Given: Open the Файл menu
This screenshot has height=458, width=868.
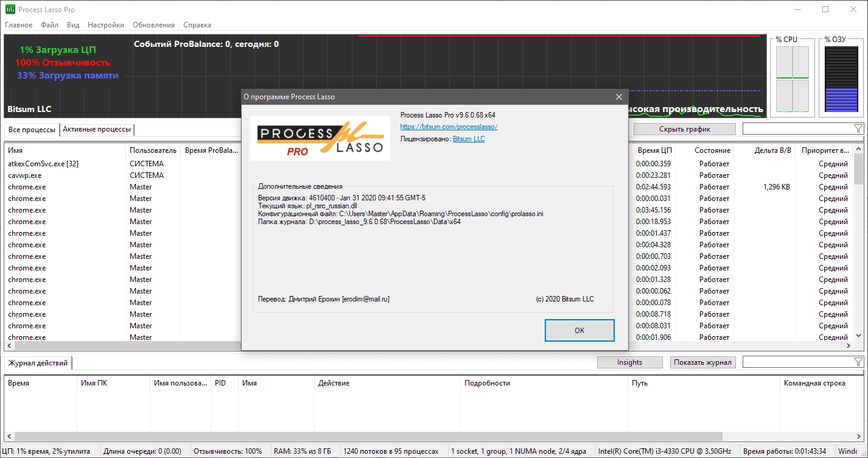Looking at the screenshot, I should point(50,25).
